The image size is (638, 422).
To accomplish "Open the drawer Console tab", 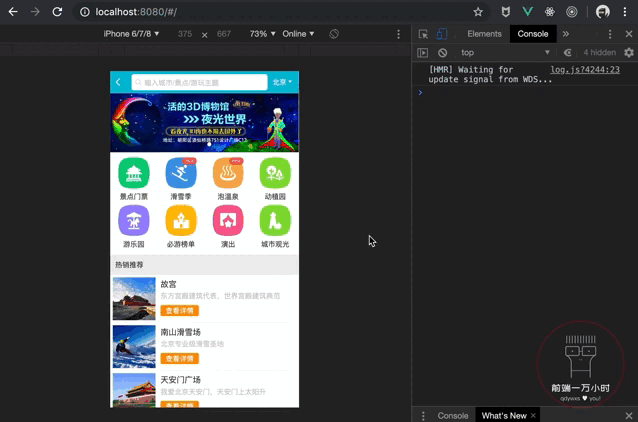I will [x=452, y=415].
